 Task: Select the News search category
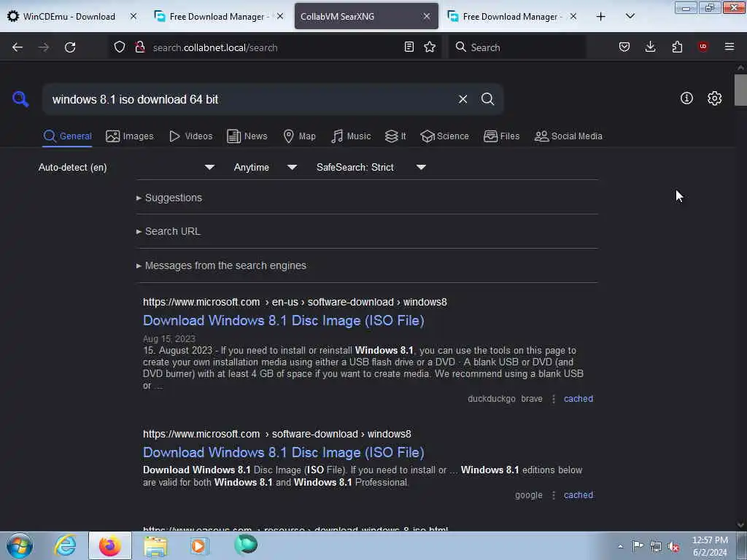247,136
